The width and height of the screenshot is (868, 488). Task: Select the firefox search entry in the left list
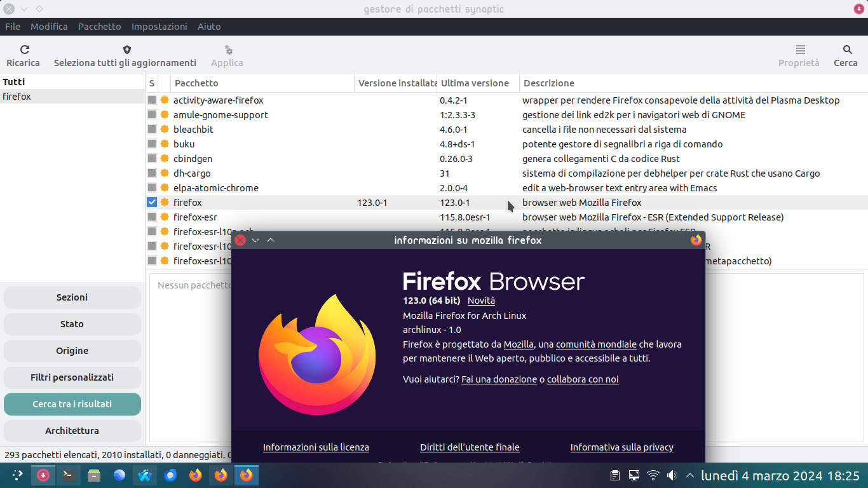[x=72, y=97]
